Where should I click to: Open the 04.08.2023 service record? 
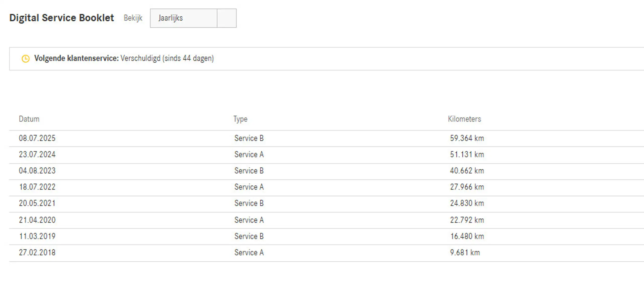coord(327,171)
